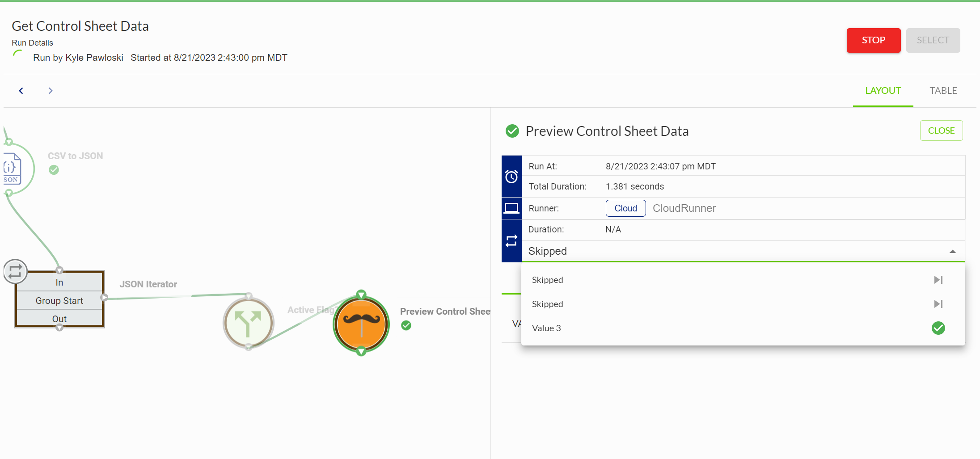Navigate forward using the right chevron arrow
The image size is (980, 459).
tap(50, 90)
